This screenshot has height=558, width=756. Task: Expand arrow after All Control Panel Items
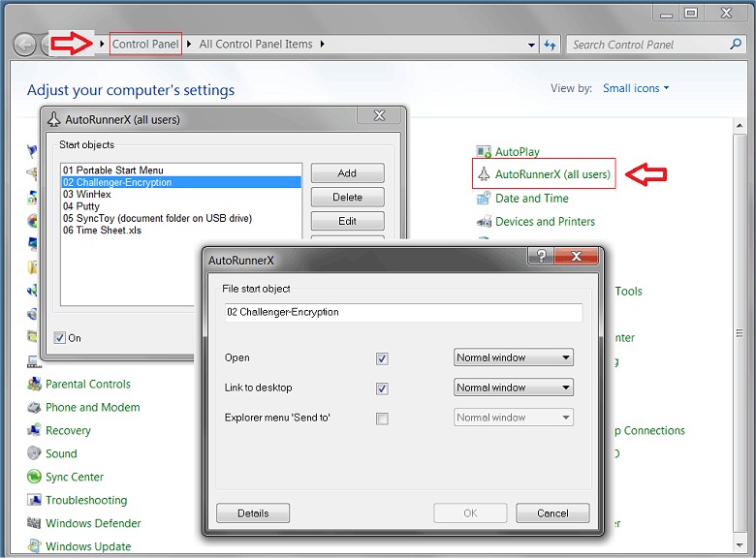[322, 45]
